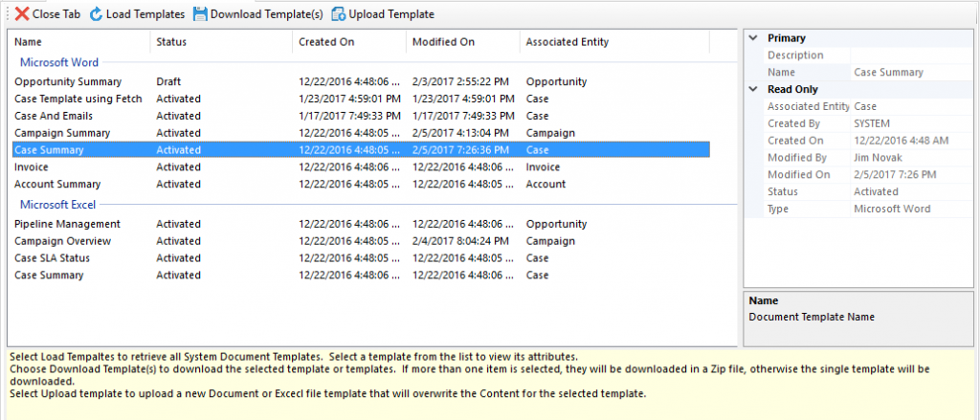Screen dimensions: 980x420
Task: Click the Type Microsoft Word property value
Action: pos(892,209)
